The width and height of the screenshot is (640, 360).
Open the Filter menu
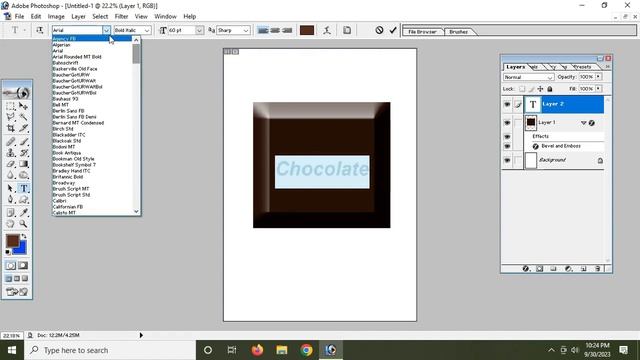click(121, 16)
